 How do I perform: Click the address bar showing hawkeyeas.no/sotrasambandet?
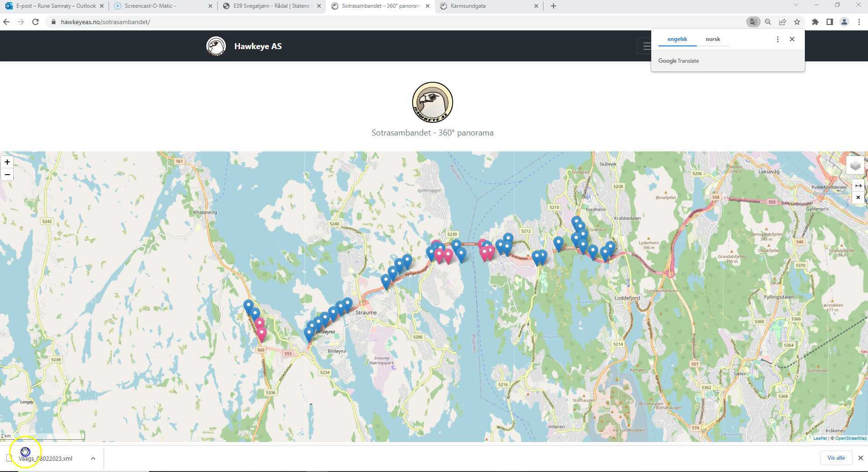point(105,21)
